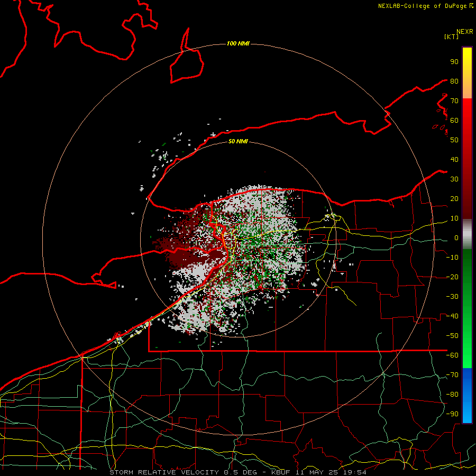476x476 pixels.
Task: Click the Storm Relative Velocity caption at bottom
Action: pos(237,472)
